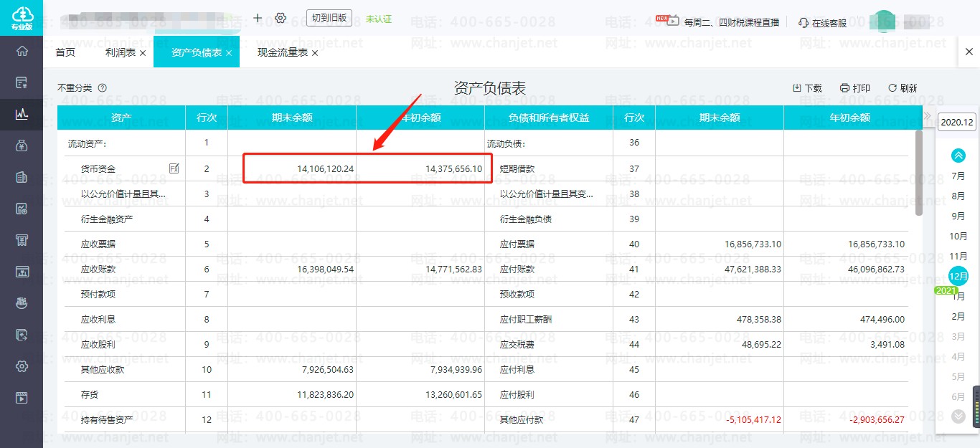
Task: Click the 应付职工薪酬 row label
Action: pyautogui.click(x=526, y=319)
